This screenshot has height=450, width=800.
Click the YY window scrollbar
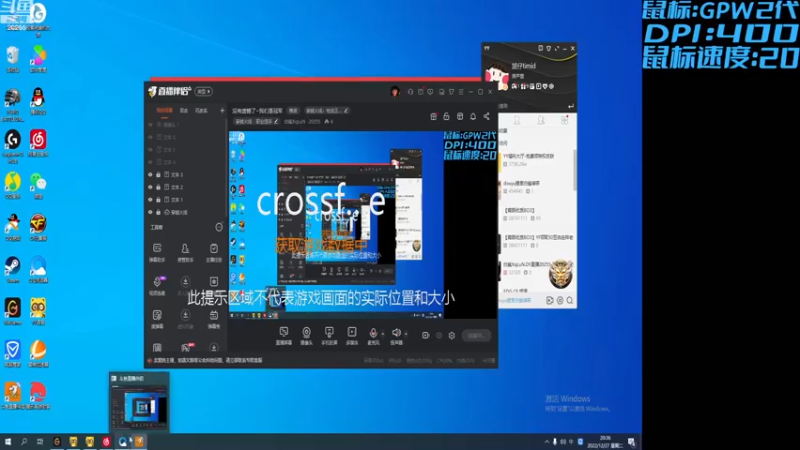tap(575, 171)
